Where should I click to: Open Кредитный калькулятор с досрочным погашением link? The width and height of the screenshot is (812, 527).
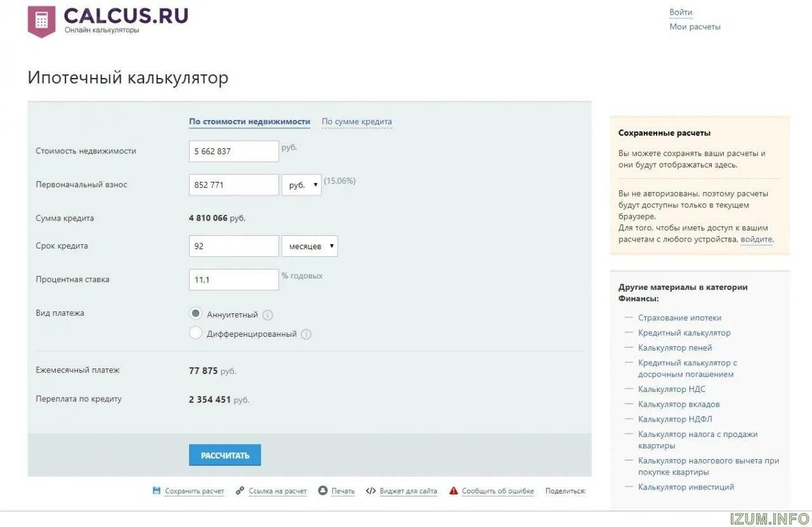tap(688, 368)
